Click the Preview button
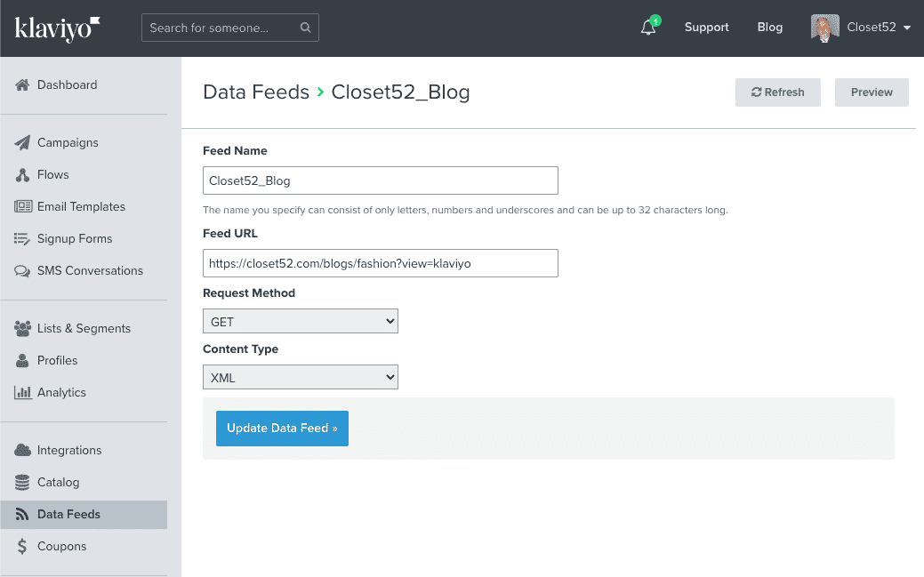924x577 pixels. point(872,92)
